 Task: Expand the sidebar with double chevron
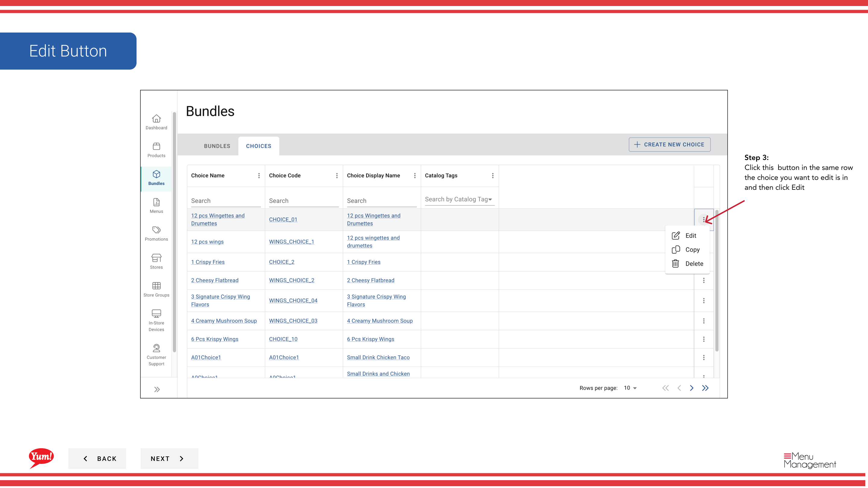click(x=157, y=390)
